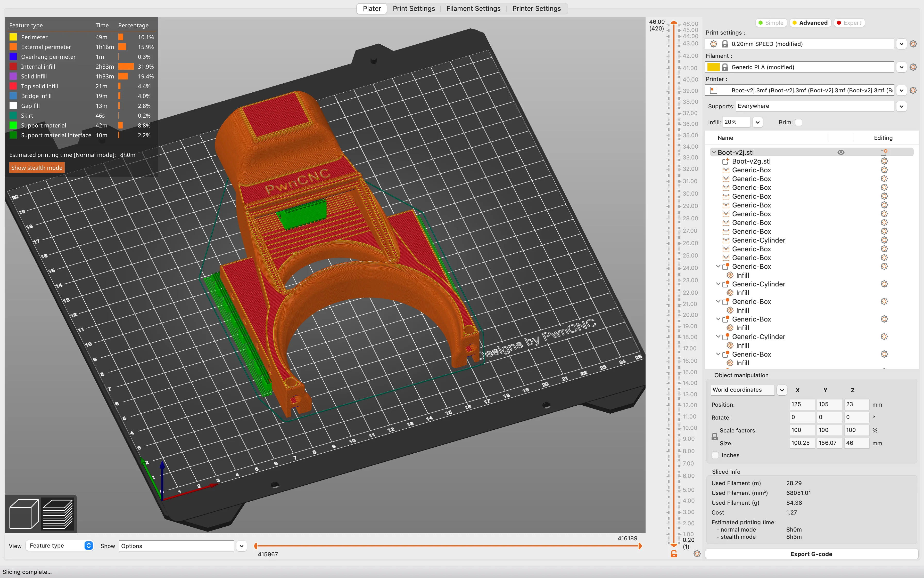
Task: Select the sliced layers preview icon
Action: [58, 514]
